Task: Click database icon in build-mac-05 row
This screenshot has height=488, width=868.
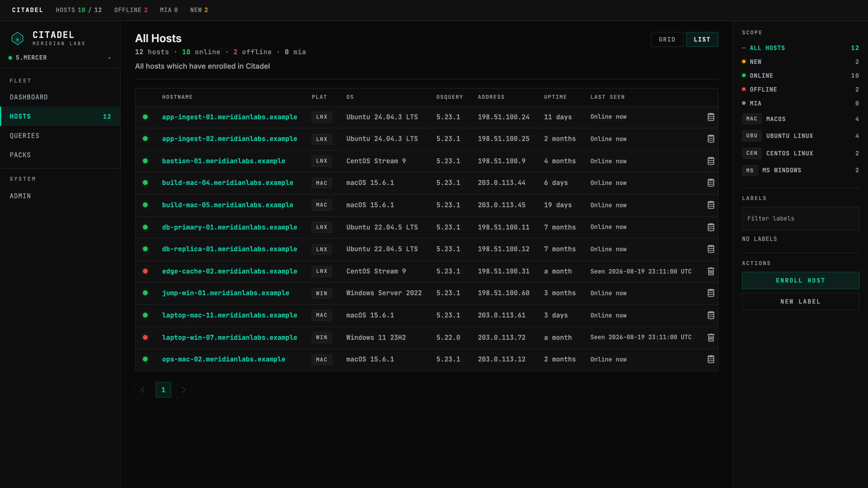Action: point(711,205)
